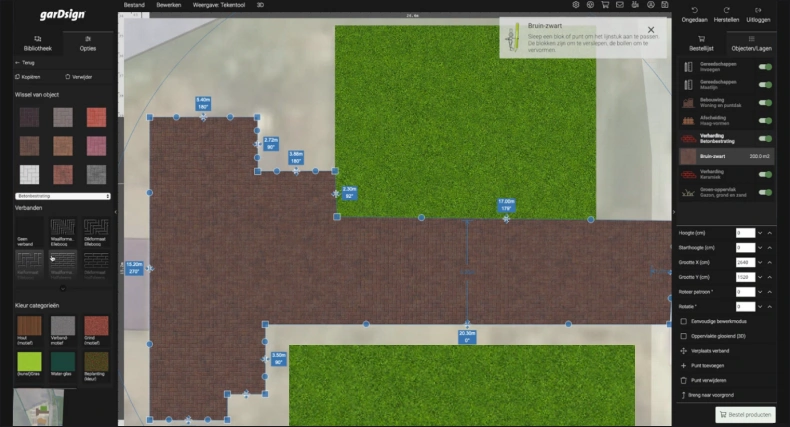Decrease Rotatie with down chevron
This screenshot has width=790, height=427.
[760, 307]
